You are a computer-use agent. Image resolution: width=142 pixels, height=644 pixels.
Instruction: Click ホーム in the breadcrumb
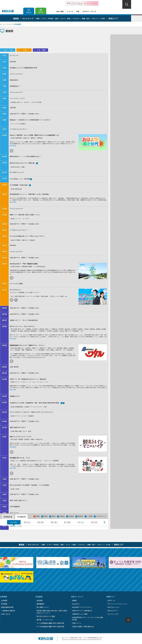[x=2, y=24]
